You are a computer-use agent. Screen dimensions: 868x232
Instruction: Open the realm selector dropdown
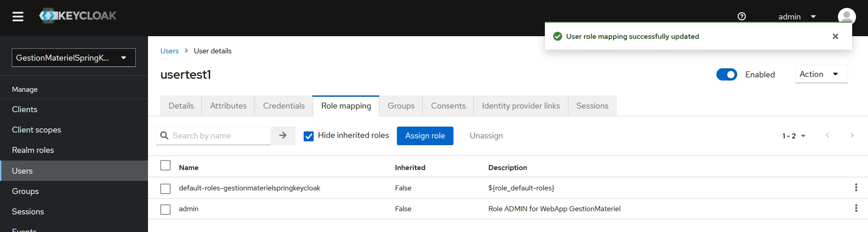point(74,58)
